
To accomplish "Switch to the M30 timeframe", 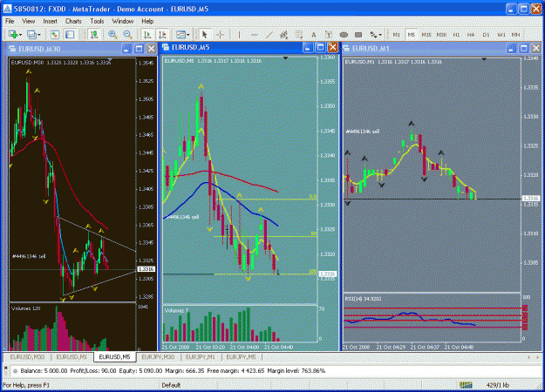I will [441, 35].
